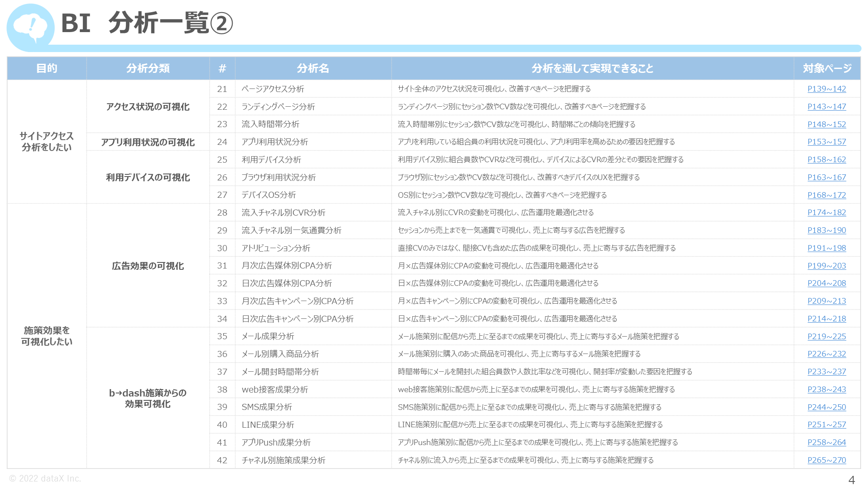Select analysis name チャネル別施策成果分析
This screenshot has height=488, width=868.
tap(283, 460)
